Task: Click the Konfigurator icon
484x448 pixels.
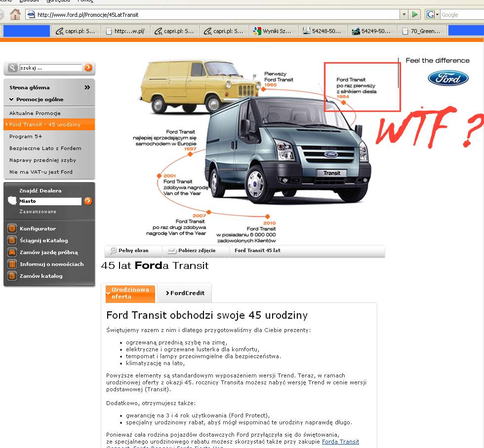Action: pyautogui.click(x=12, y=228)
